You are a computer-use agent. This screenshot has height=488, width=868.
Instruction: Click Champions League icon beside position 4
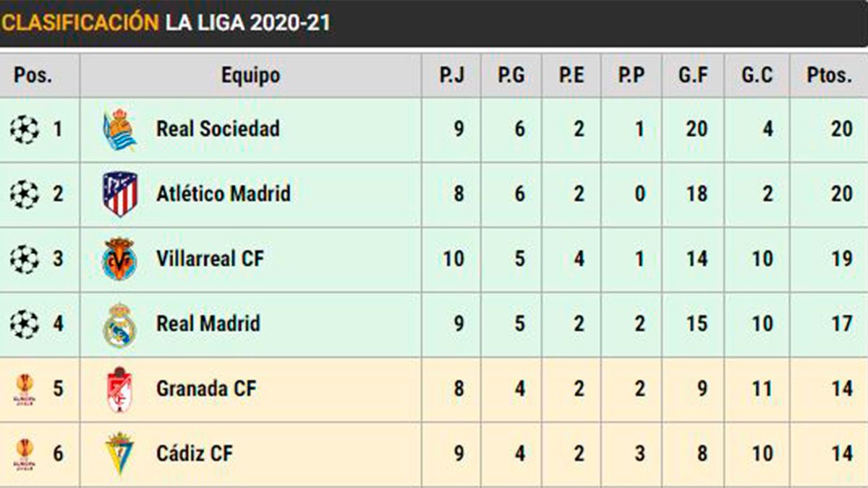tap(24, 324)
